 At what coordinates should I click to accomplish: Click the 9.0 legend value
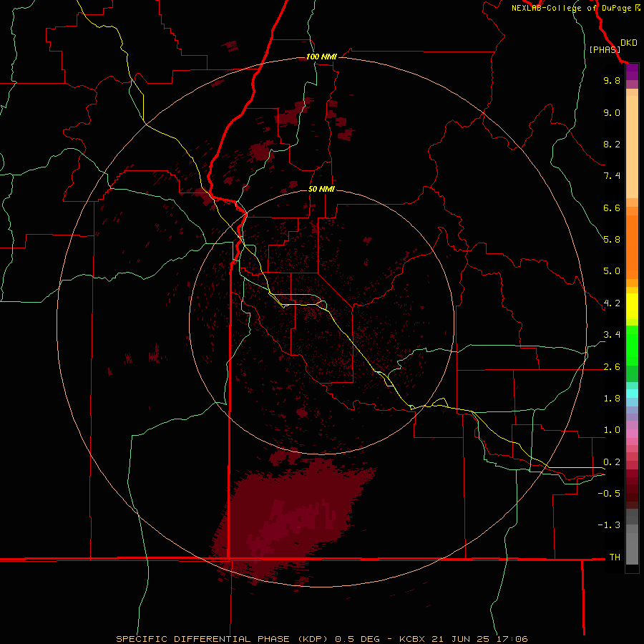(x=612, y=112)
